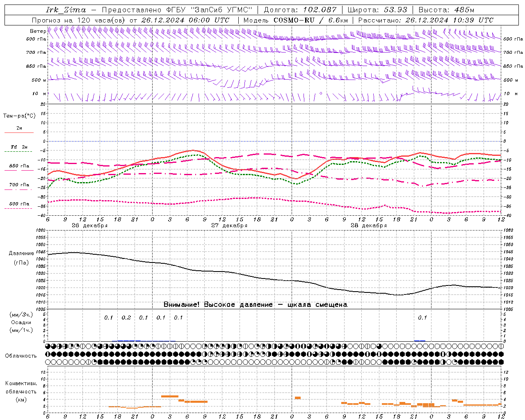
Task: Click the "Долгота: 102.087" value
Action: click(300, 10)
